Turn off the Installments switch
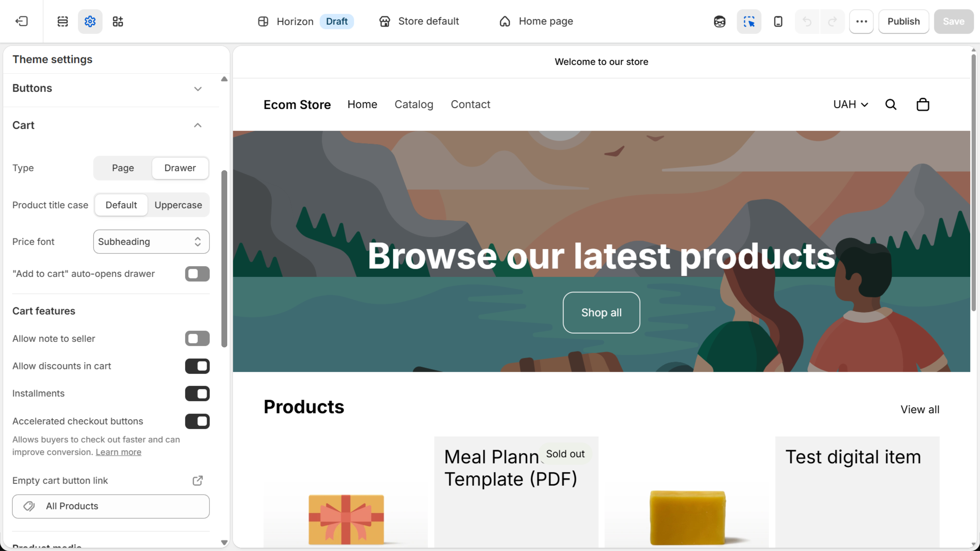 (197, 393)
